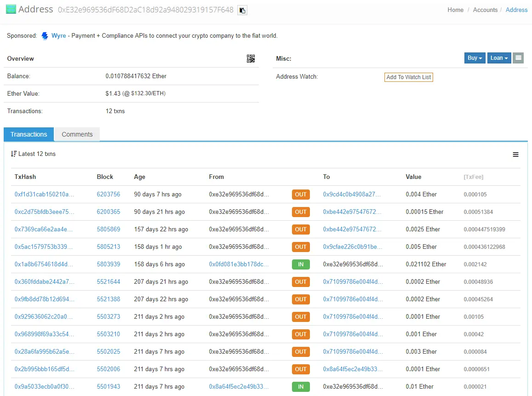532x396 pixels.
Task: Open transaction 0x28a6fa995b62a5e…
Action: [x=44, y=351]
